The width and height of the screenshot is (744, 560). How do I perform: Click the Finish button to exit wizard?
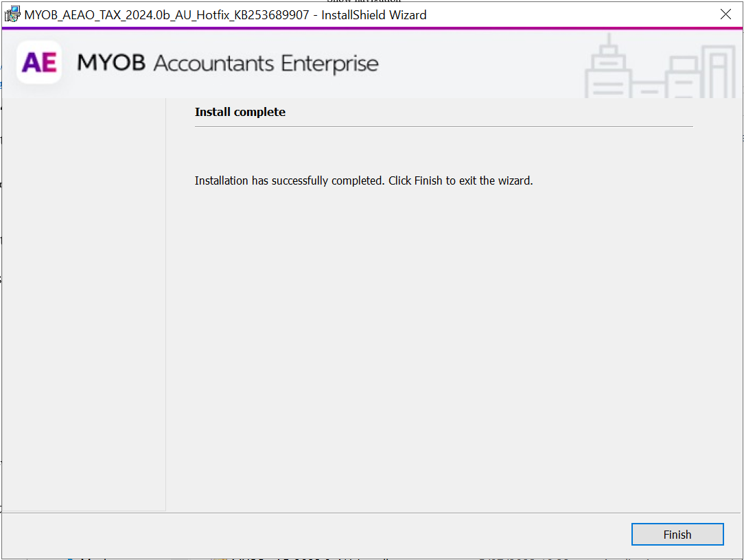[x=677, y=535]
